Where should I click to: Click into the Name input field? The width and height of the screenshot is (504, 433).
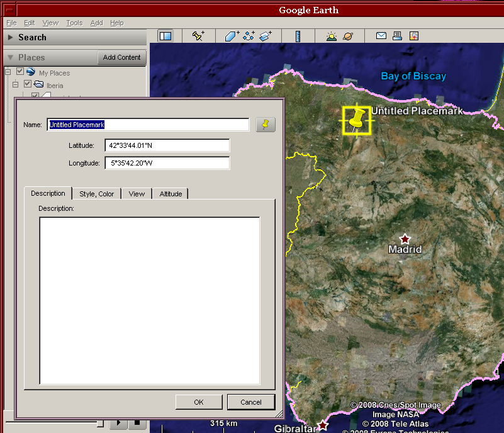(x=148, y=125)
